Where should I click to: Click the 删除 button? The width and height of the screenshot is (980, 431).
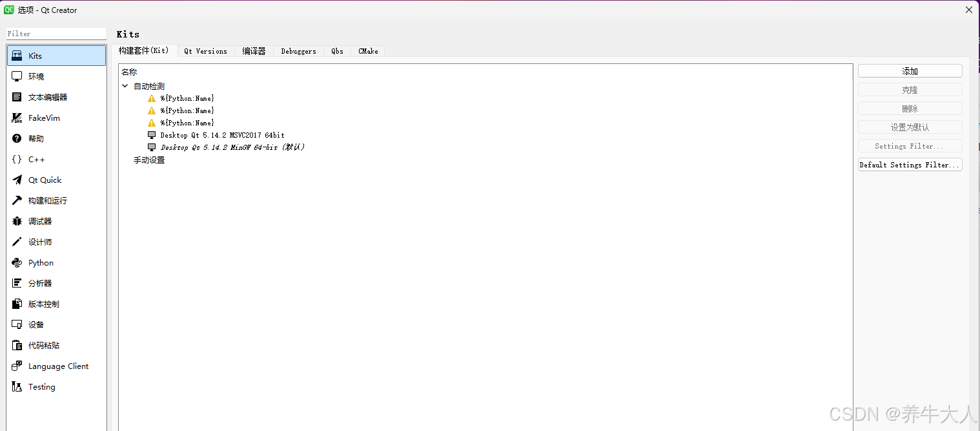(910, 109)
